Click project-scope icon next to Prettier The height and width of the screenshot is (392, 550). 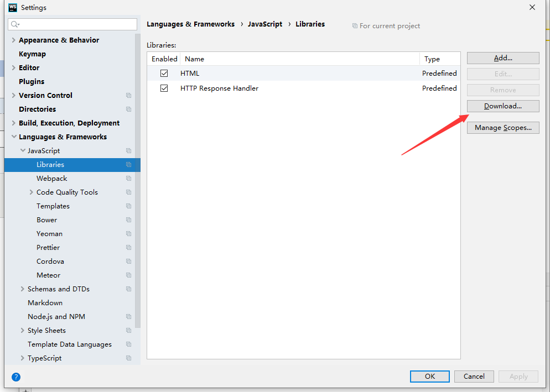click(129, 248)
